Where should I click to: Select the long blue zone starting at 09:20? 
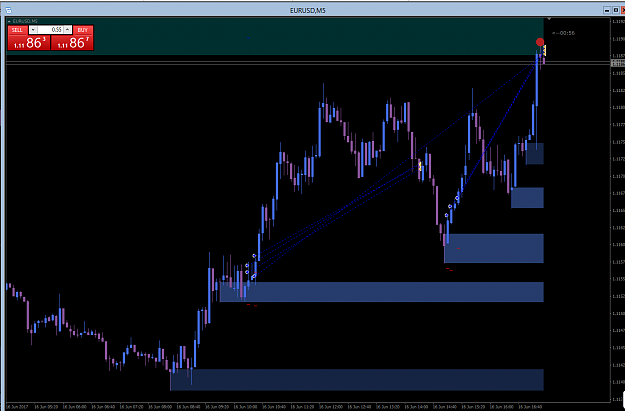[381, 292]
